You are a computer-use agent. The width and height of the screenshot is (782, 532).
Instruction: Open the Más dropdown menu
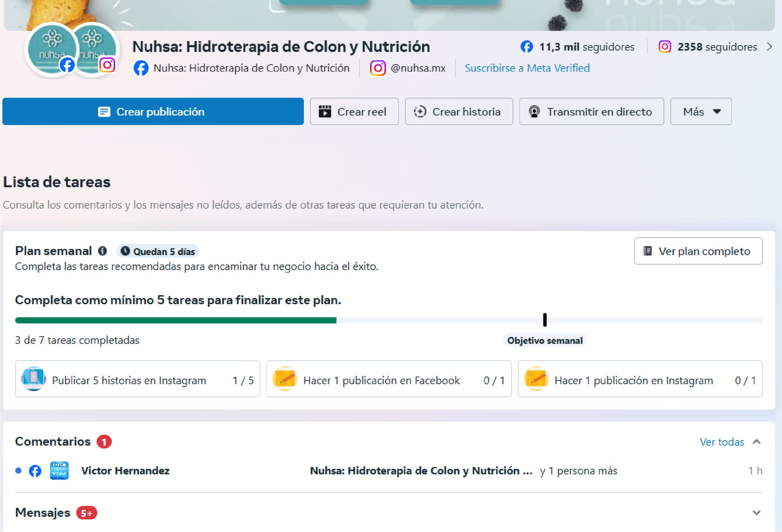pyautogui.click(x=701, y=112)
